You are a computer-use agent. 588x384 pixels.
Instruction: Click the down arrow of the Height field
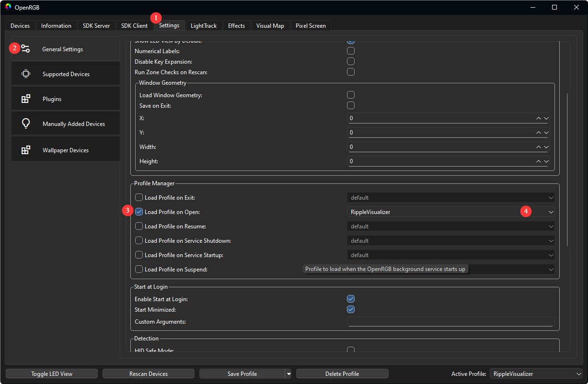(x=546, y=161)
